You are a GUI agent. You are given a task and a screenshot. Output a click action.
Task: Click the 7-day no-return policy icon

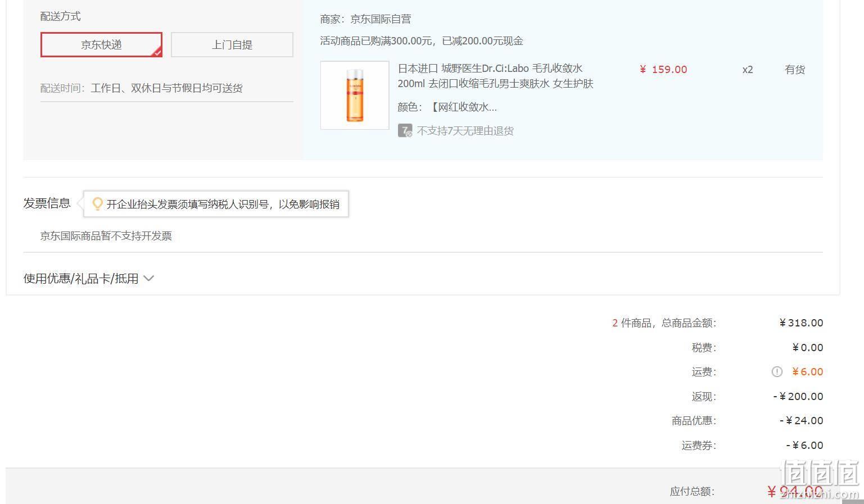405,131
